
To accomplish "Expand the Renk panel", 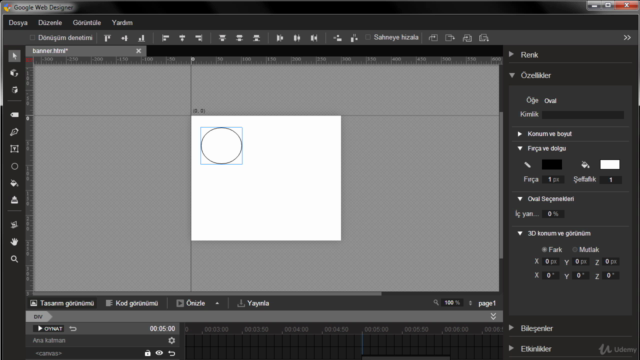I will (x=511, y=54).
